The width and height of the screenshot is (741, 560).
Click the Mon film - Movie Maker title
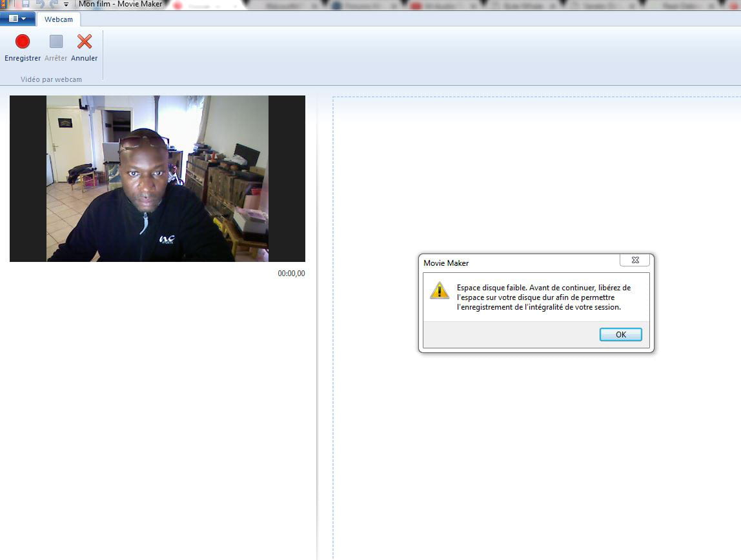pyautogui.click(x=120, y=4)
